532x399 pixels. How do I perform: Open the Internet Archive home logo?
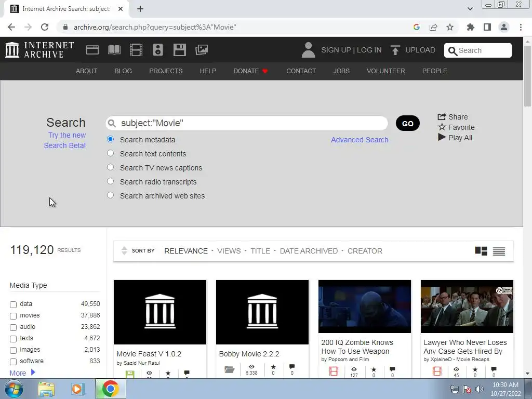coord(39,50)
